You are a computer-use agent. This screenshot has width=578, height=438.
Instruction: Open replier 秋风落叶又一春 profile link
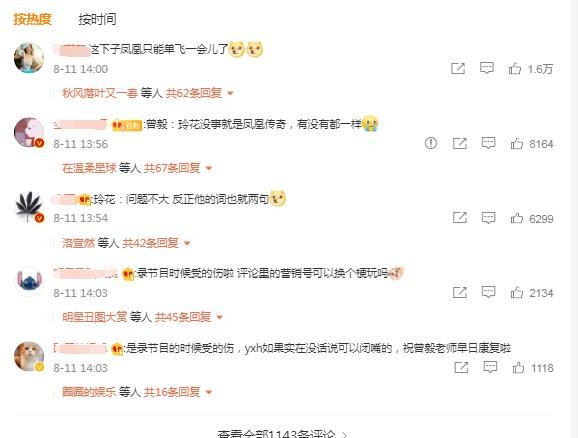click(x=100, y=93)
